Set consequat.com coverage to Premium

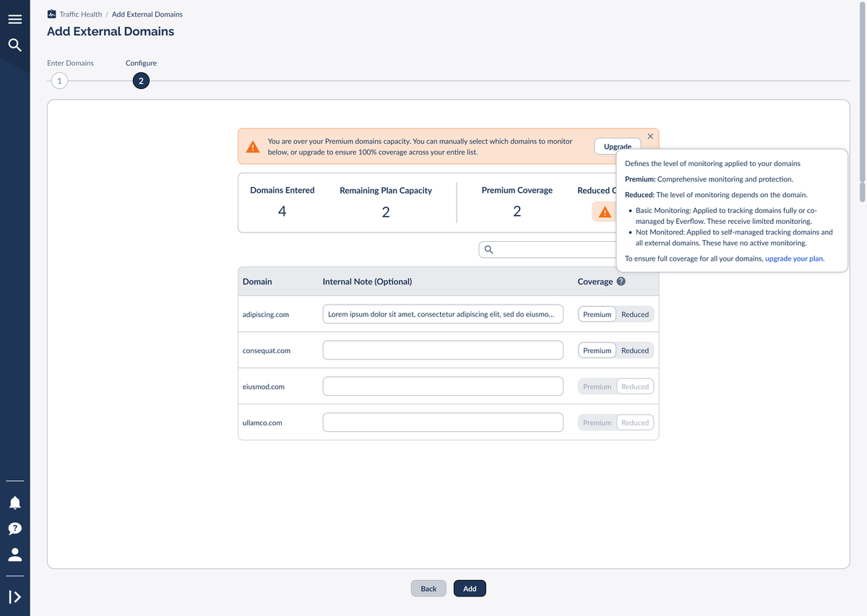pyautogui.click(x=598, y=350)
